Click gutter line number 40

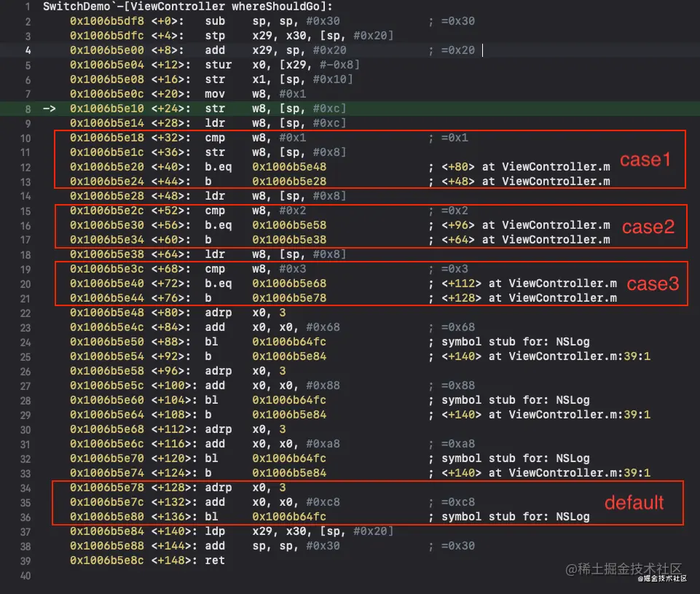click(25, 576)
